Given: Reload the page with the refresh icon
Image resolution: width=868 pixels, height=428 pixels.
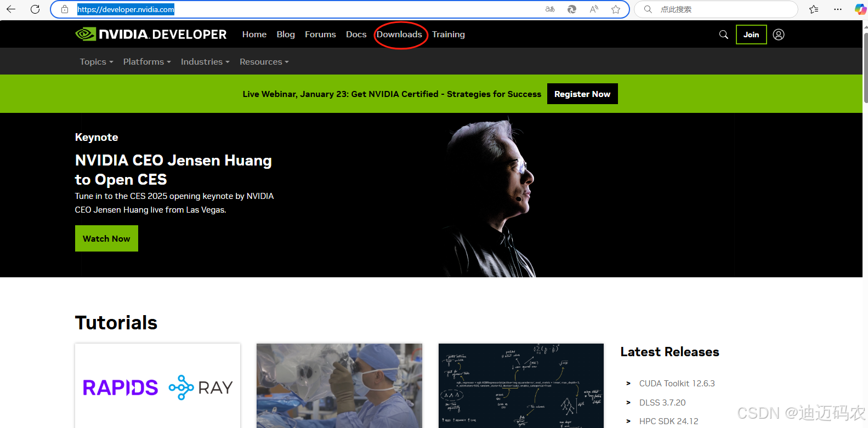Looking at the screenshot, I should (35, 9).
